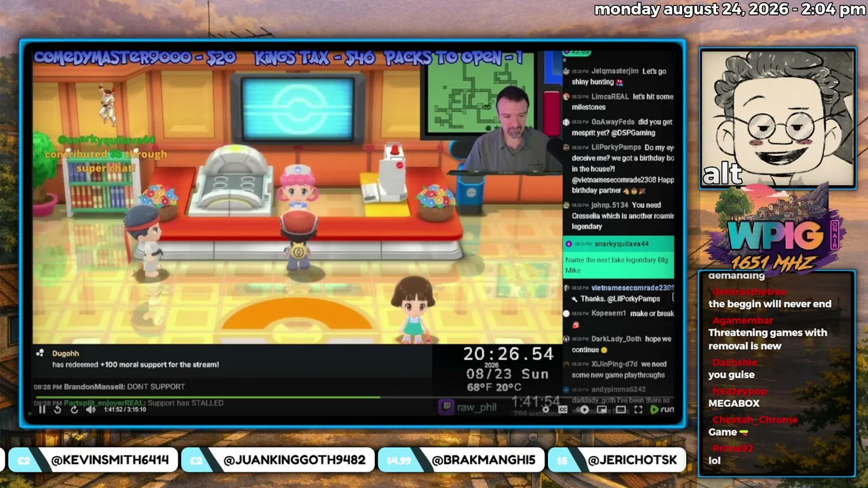Screen dimensions: 868x488
Task: Click the DarkLady_Goth avatar icon
Action: point(567,339)
